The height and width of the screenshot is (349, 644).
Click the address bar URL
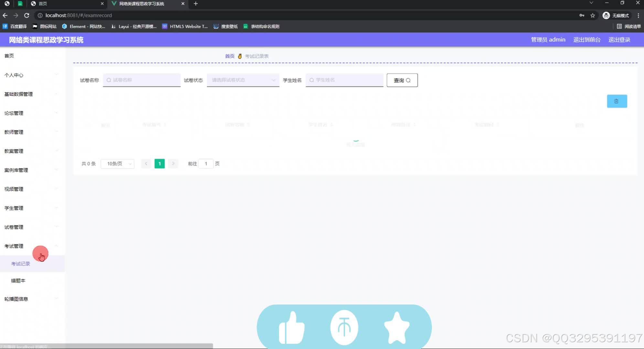tap(79, 16)
